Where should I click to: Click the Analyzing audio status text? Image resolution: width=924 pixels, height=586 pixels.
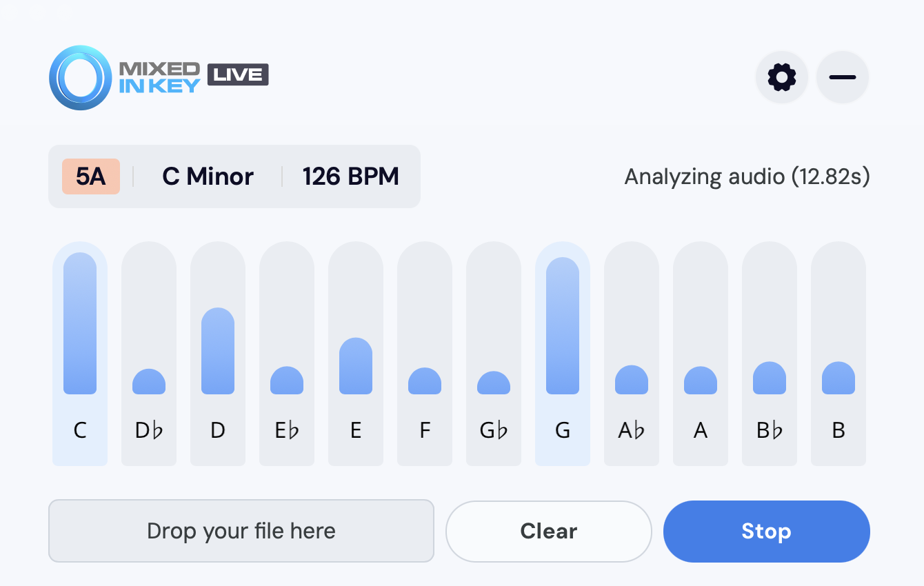[x=747, y=177]
